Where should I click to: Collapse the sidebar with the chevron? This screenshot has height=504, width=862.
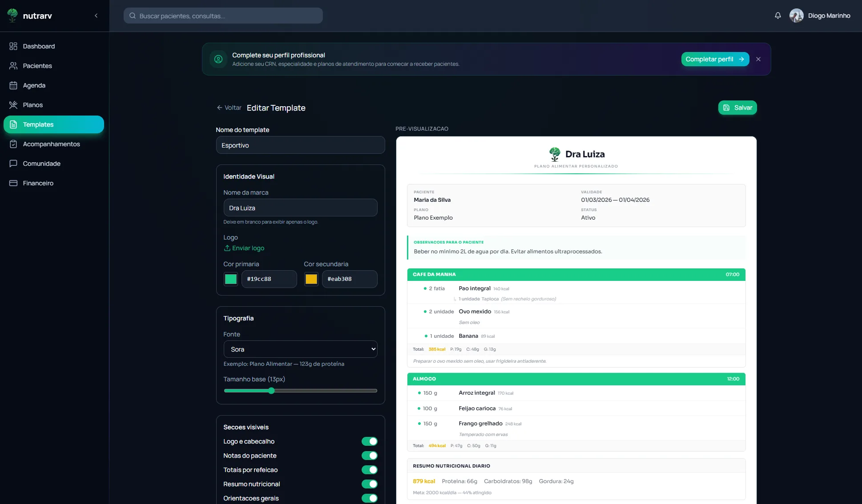click(x=96, y=16)
